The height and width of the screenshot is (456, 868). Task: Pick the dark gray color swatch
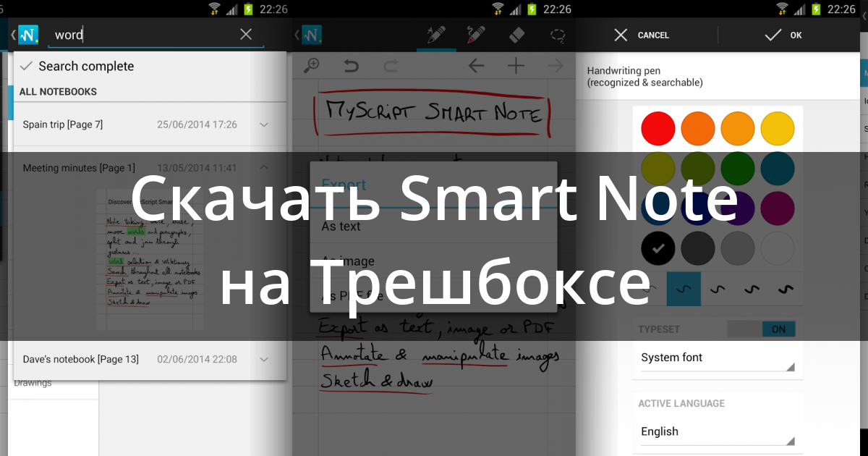click(x=698, y=248)
